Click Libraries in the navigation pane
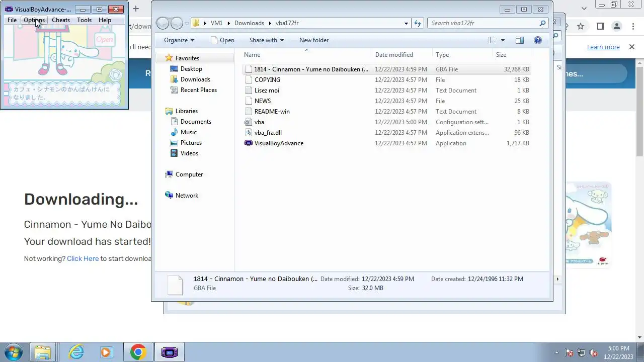644x362 pixels. coord(186,111)
